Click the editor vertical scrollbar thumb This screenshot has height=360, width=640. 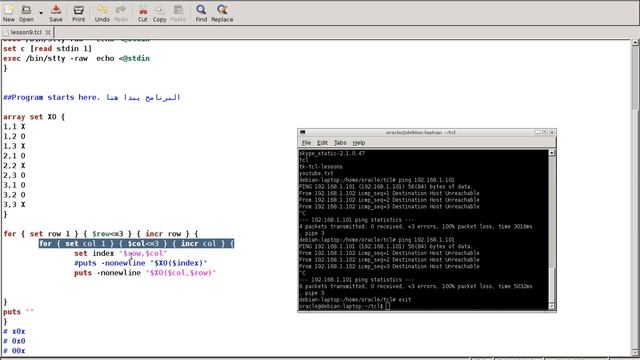636,78
